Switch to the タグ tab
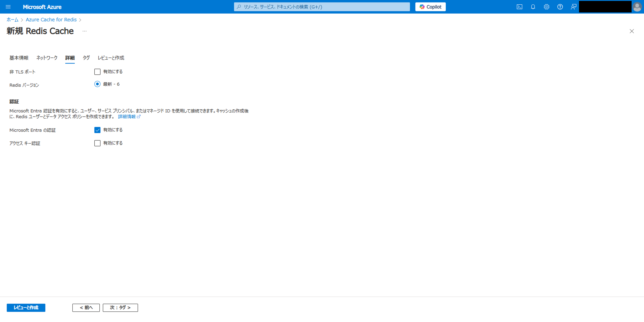 [x=86, y=58]
